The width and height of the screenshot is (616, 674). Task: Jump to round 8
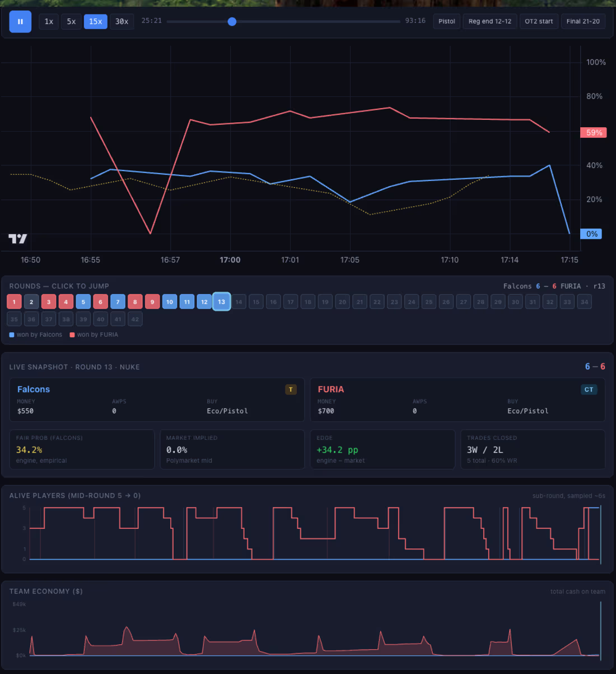[135, 302]
